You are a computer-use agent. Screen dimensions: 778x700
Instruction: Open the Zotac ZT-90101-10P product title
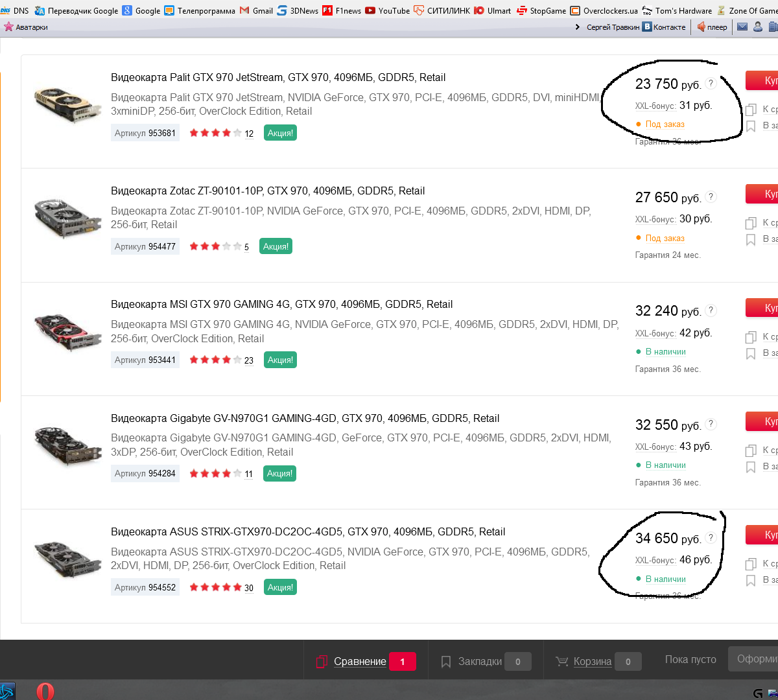point(268,191)
